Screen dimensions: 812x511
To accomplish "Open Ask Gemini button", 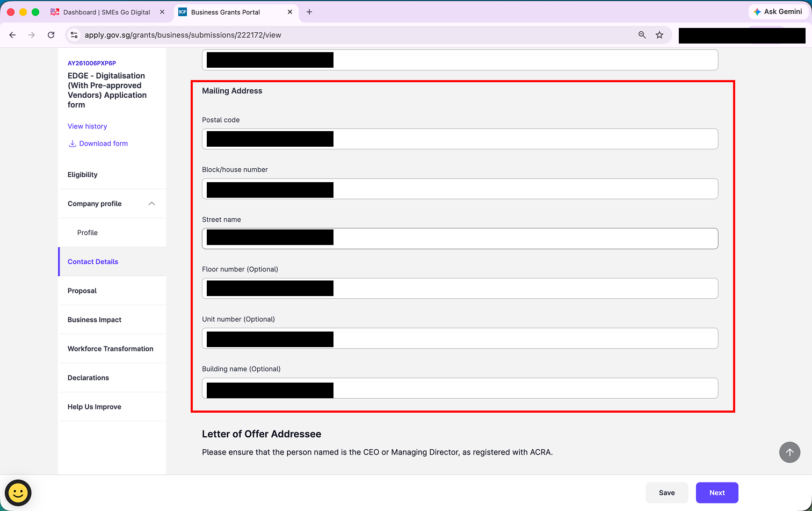I will click(778, 12).
